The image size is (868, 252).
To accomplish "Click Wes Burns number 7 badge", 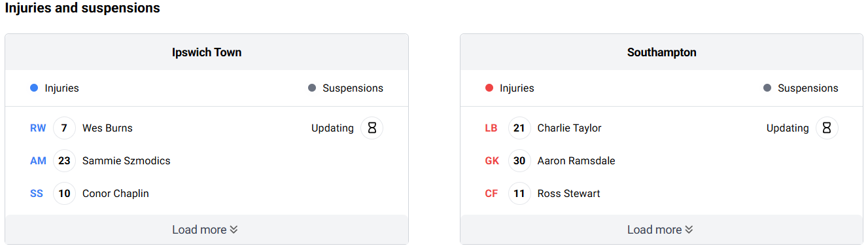I will point(64,128).
